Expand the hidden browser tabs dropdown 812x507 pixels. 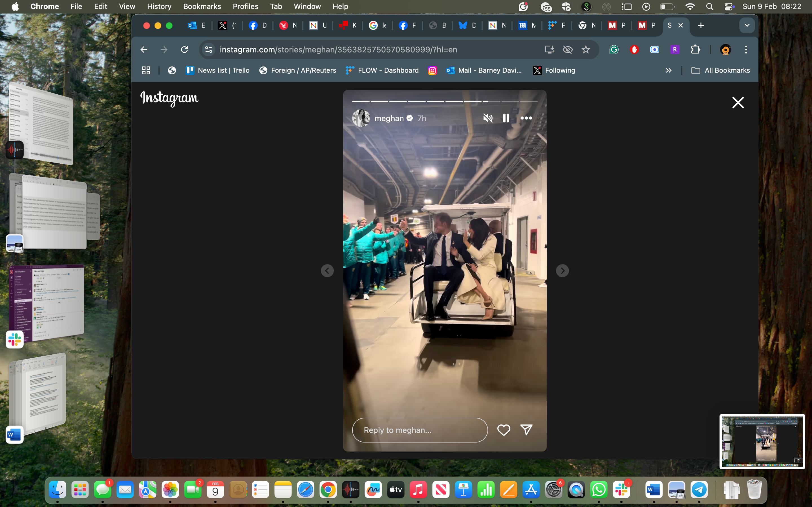[x=747, y=25]
